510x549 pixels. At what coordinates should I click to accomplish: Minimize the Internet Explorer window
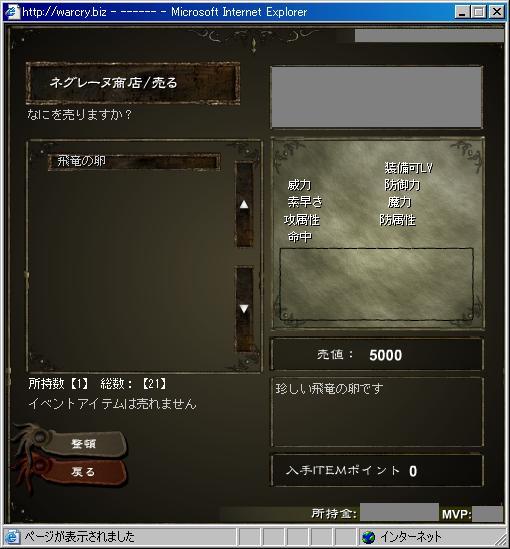(x=462, y=12)
